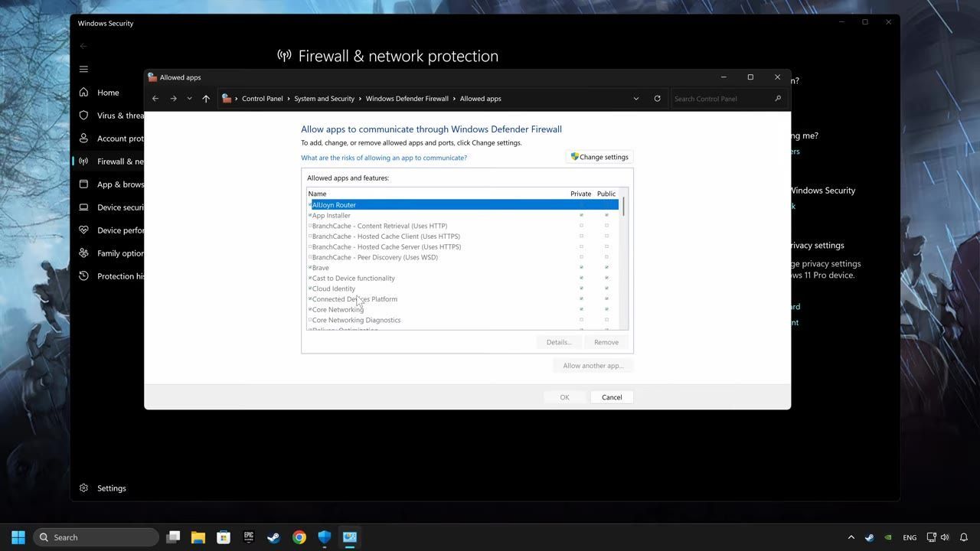Click the Settings gear in Windows Security
The width and height of the screenshot is (980, 551).
tap(83, 488)
